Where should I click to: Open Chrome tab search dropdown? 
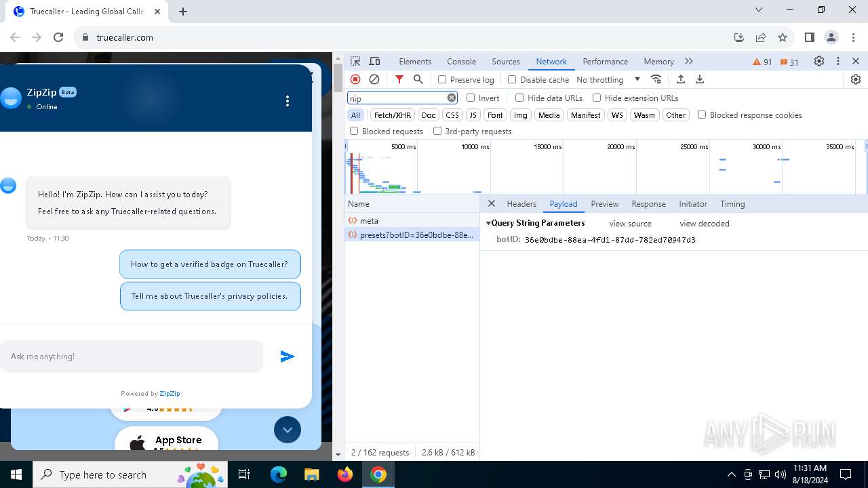point(759,10)
